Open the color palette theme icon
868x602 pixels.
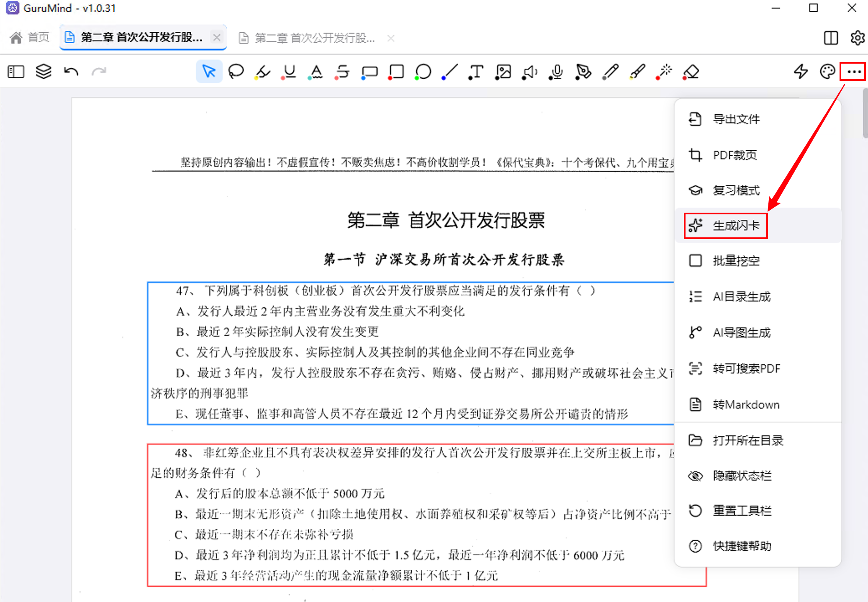point(827,72)
